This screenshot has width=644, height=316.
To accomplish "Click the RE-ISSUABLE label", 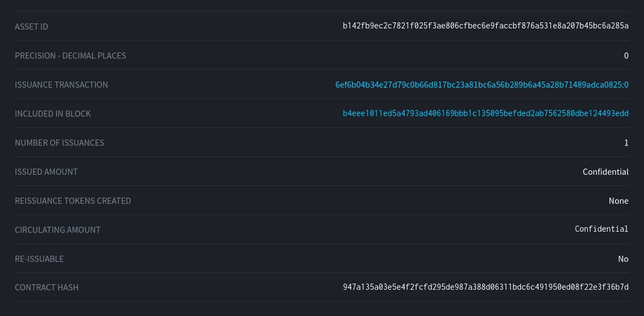I will (39, 259).
